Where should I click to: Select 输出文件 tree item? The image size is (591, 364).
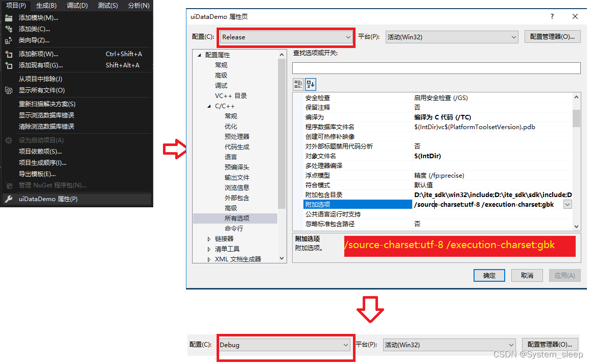[237, 177]
